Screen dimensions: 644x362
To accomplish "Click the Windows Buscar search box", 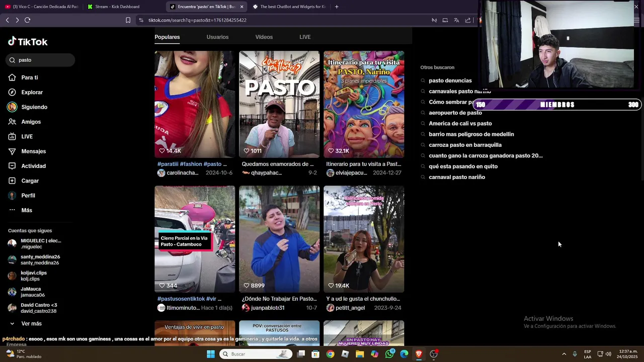I will point(256,354).
